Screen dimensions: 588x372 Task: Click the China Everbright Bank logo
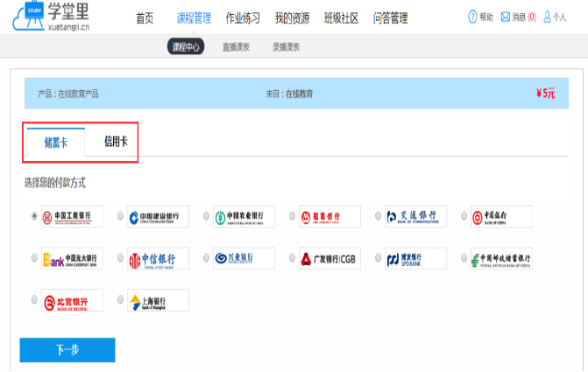72,258
